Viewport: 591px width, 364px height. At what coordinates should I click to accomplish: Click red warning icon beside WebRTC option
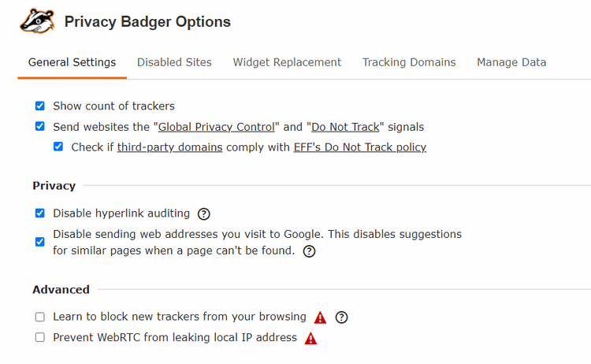click(310, 338)
